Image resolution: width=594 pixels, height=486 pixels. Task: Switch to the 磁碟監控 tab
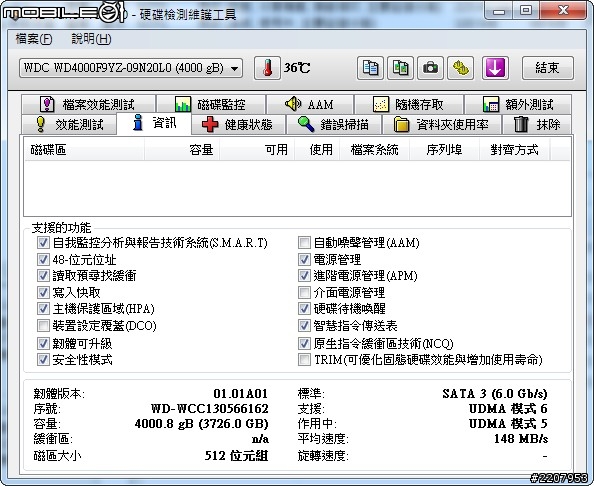click(211, 105)
